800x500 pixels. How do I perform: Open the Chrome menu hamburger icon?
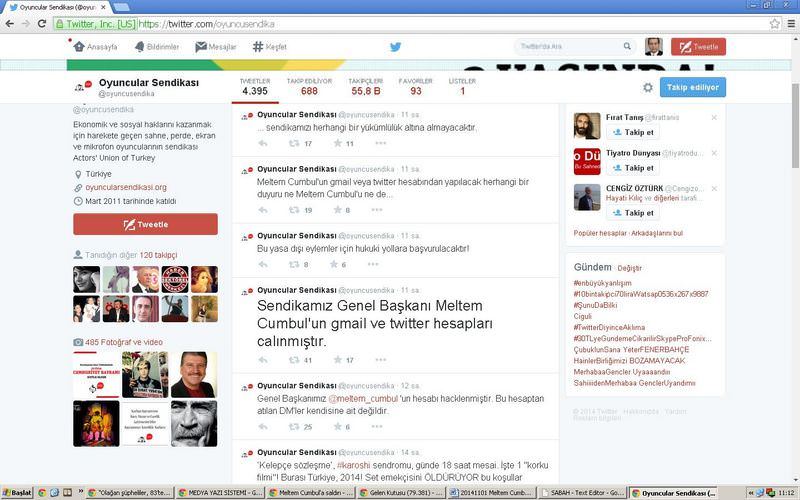[x=791, y=23]
